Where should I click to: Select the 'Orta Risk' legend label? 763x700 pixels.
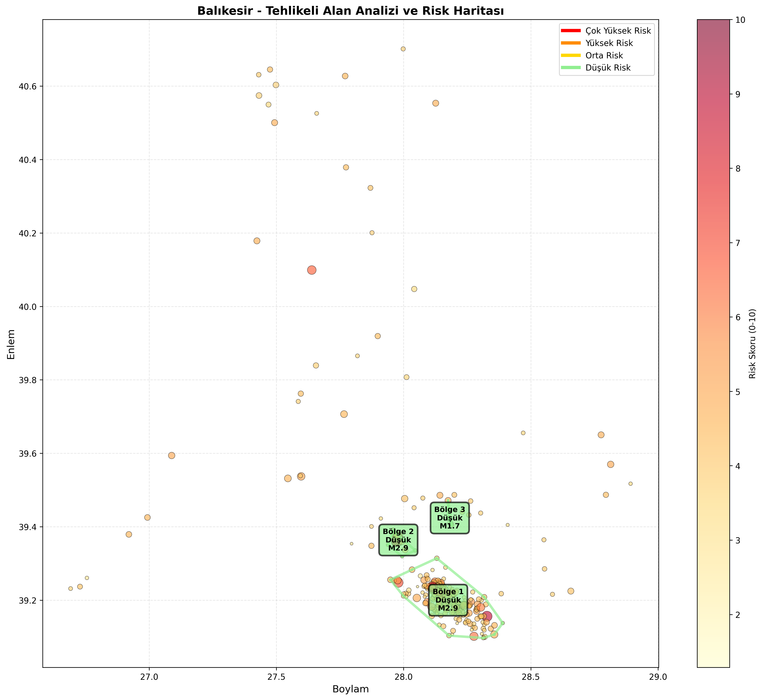point(604,55)
